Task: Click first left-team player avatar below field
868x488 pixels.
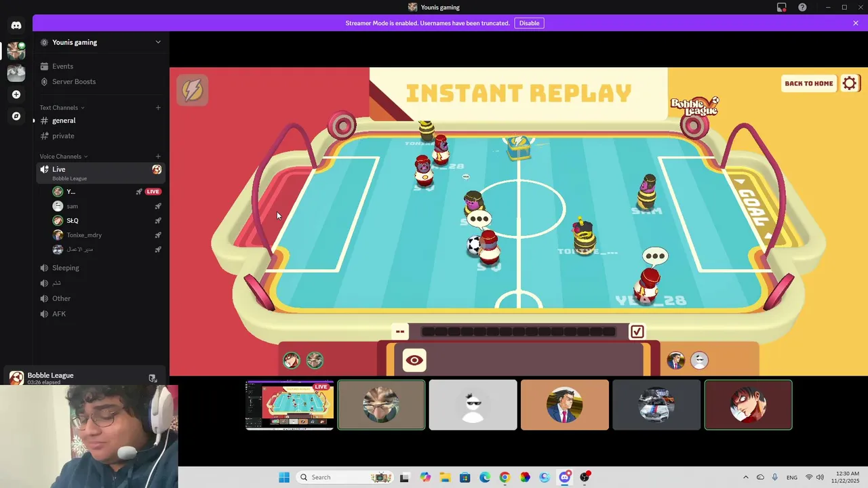Action: [x=292, y=361]
